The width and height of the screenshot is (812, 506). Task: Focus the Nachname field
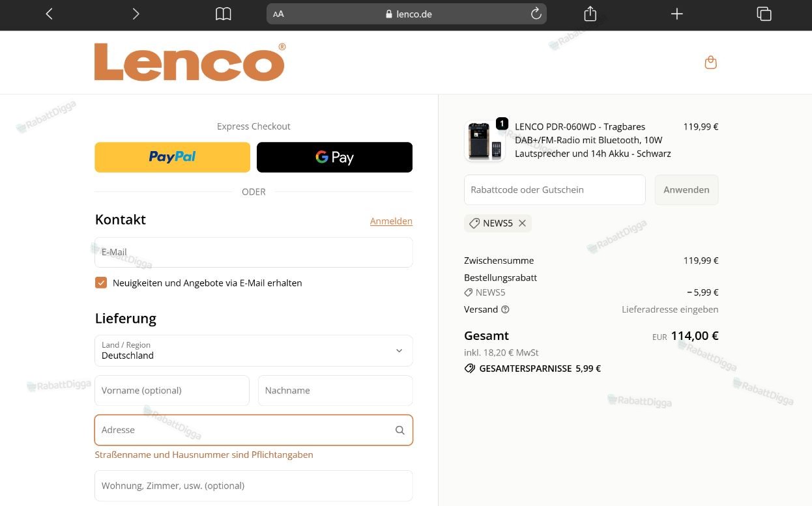336,390
